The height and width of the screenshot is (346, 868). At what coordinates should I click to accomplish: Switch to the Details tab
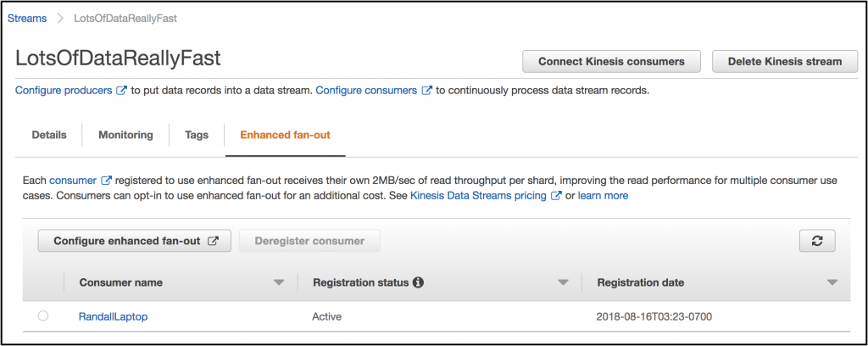[x=49, y=135]
